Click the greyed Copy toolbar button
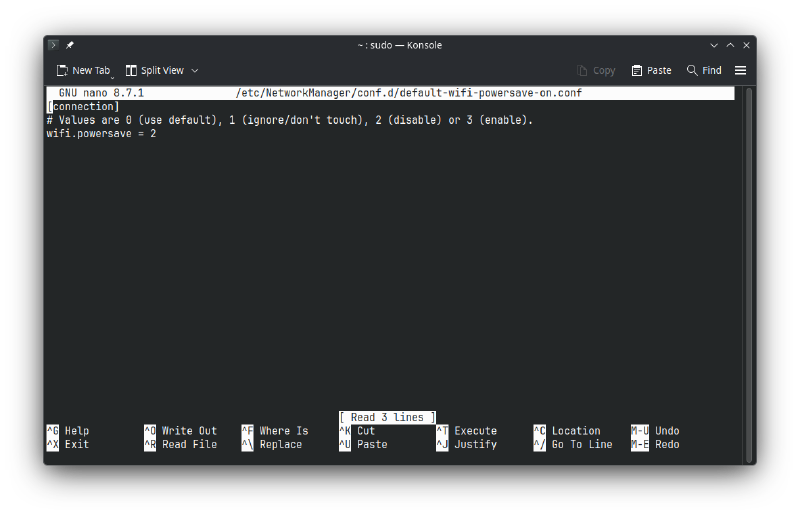800x517 pixels. [595, 70]
